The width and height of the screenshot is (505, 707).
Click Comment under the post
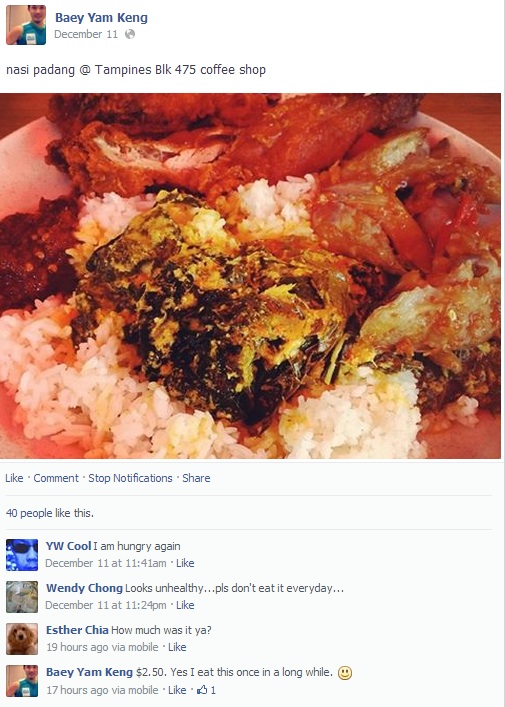56,478
